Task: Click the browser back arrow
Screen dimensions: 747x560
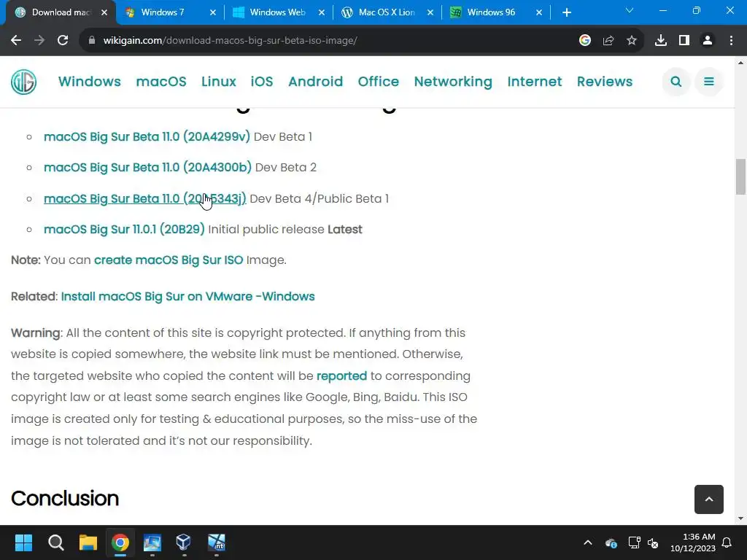Action: pyautogui.click(x=16, y=41)
